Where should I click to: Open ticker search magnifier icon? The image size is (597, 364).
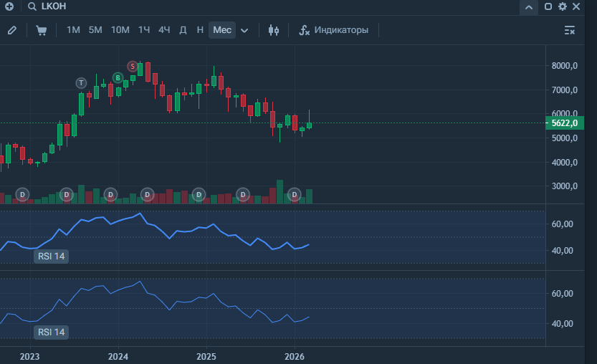click(32, 6)
